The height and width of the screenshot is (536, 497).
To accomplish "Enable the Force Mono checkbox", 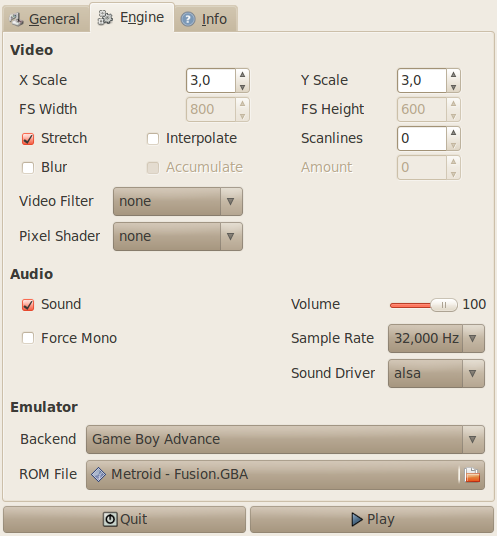I will pos(28,338).
